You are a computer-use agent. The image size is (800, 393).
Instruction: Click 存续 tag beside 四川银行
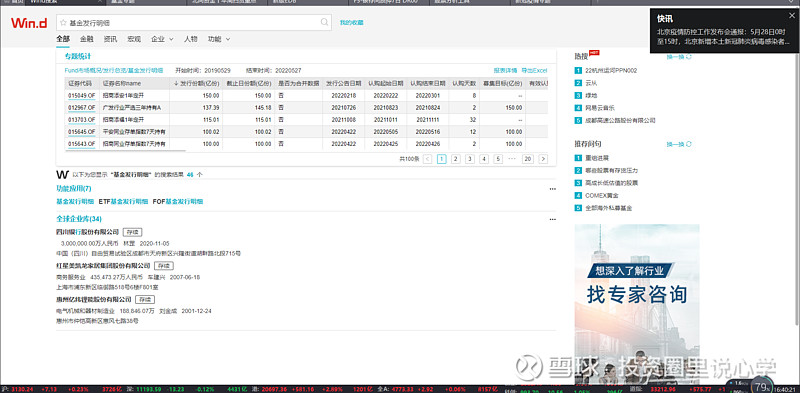[133, 232]
